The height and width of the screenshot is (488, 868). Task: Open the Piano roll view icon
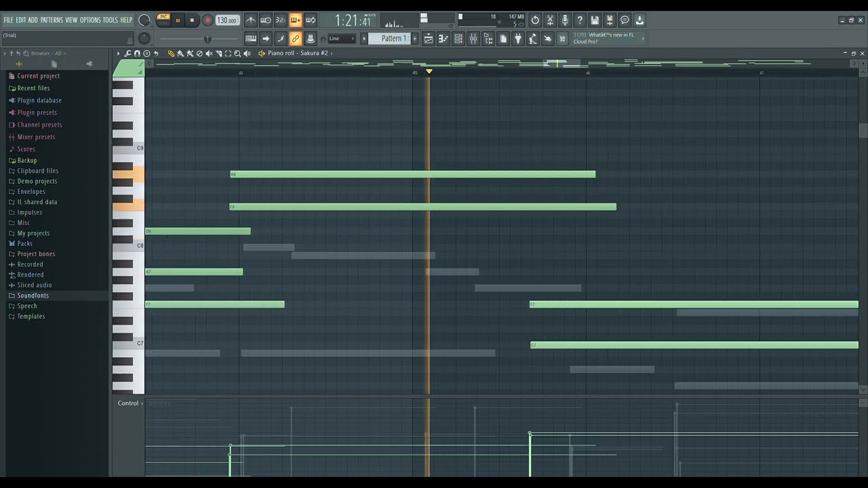pos(443,39)
